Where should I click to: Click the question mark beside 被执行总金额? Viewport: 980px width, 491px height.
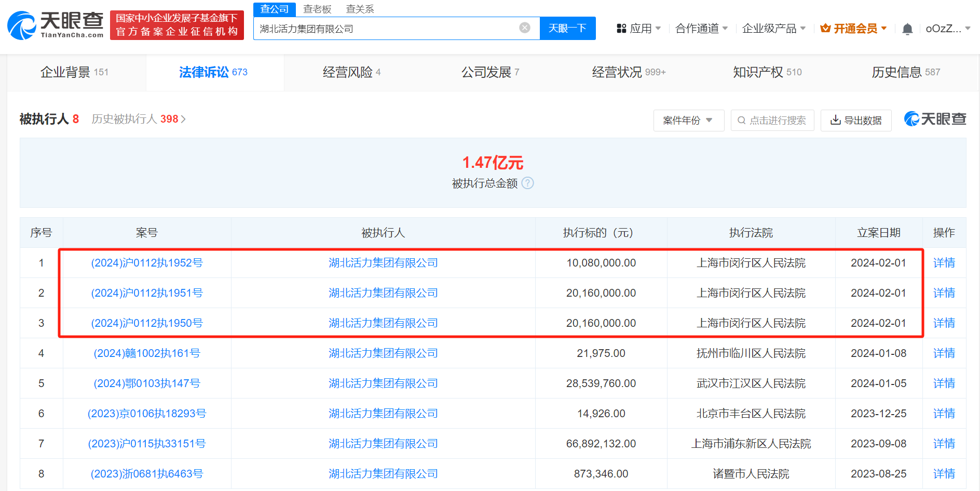[528, 183]
